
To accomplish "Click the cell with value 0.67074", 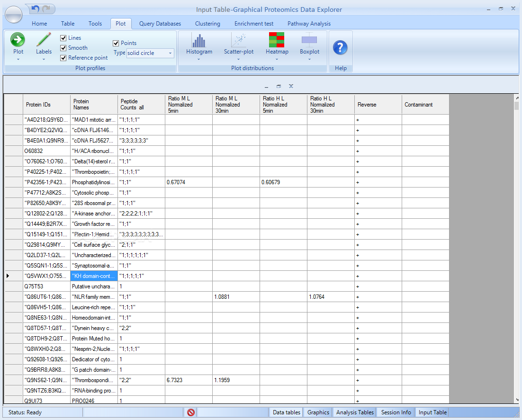I will (189, 182).
